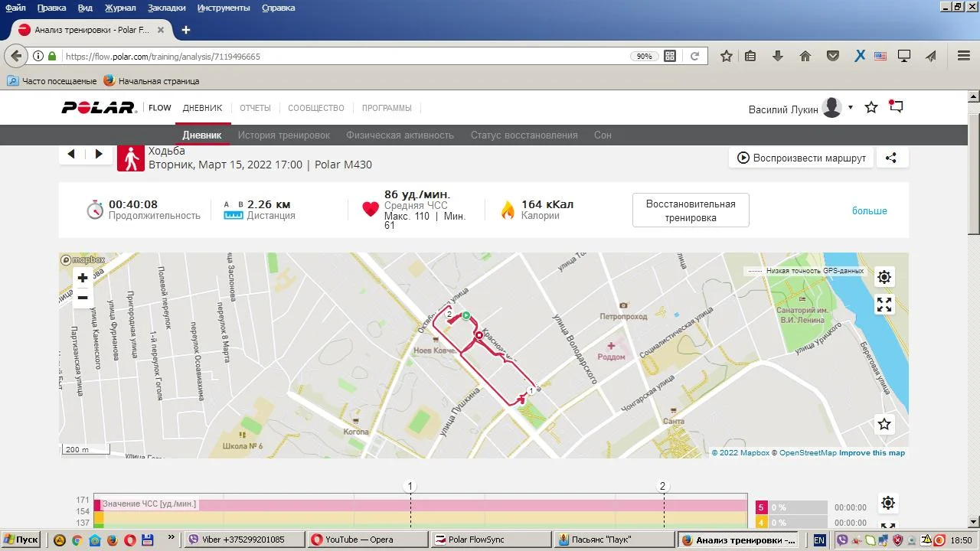Select lap marker 1 on the chart timeline
The image size is (980, 551).
coord(410,486)
